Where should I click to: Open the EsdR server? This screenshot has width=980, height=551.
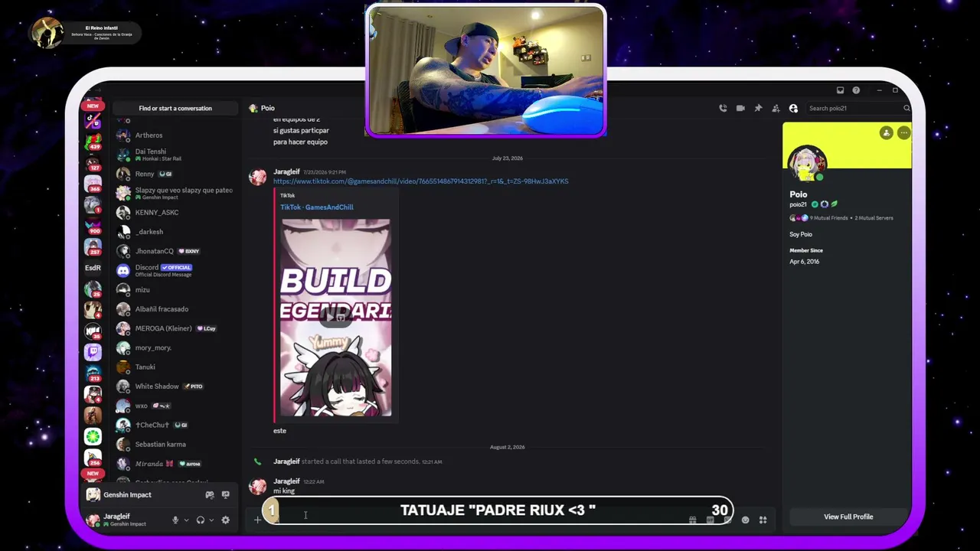tap(93, 268)
